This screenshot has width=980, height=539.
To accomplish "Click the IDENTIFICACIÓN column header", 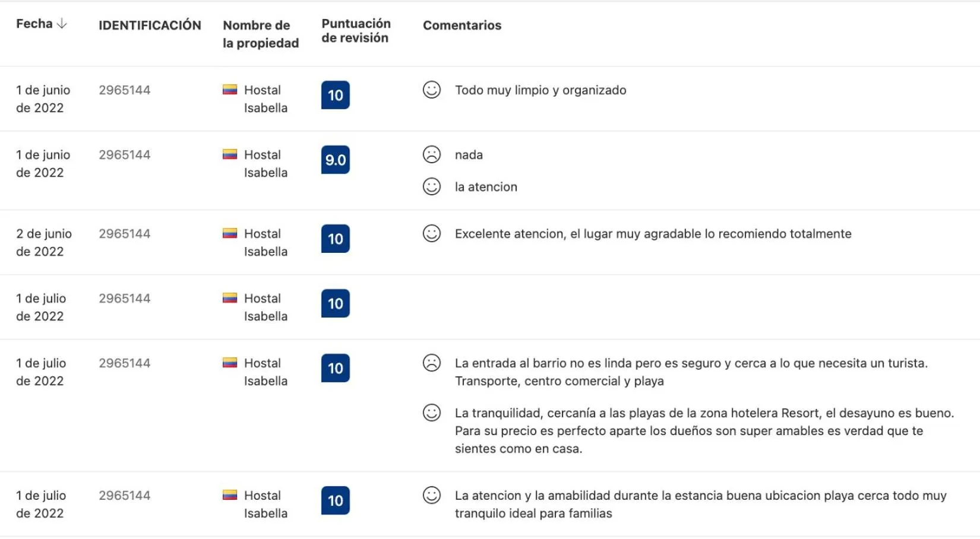I will tap(150, 25).
